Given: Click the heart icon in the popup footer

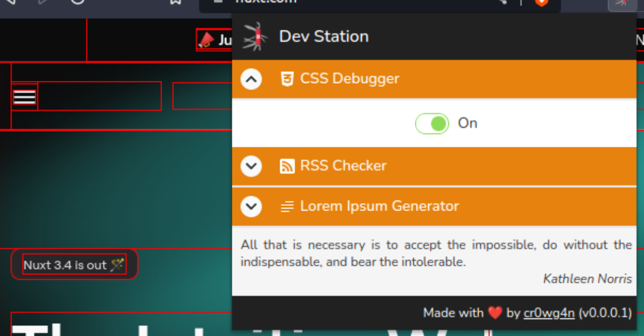Looking at the screenshot, I should (494, 312).
